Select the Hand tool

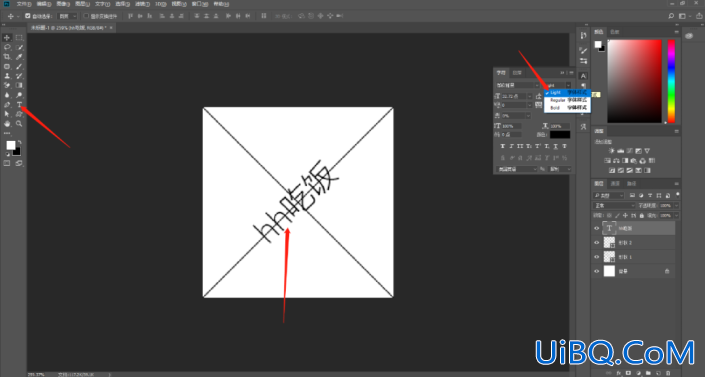(x=7, y=124)
